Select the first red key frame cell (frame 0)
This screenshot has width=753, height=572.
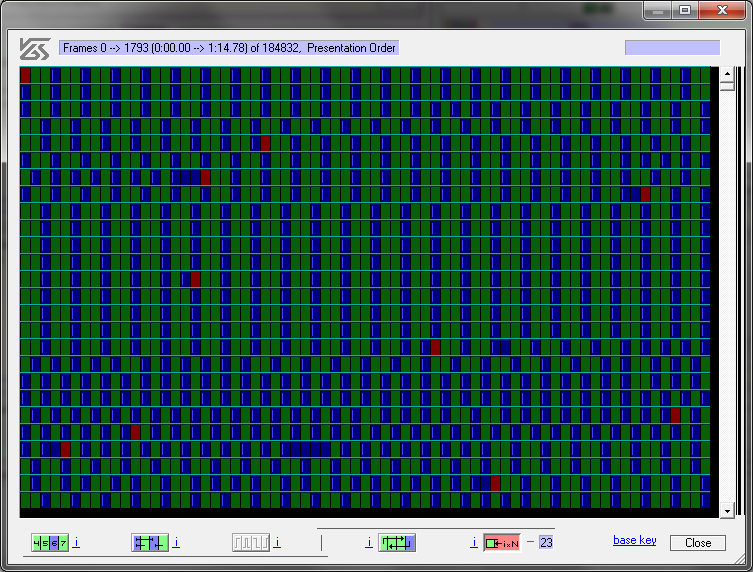tap(25, 75)
